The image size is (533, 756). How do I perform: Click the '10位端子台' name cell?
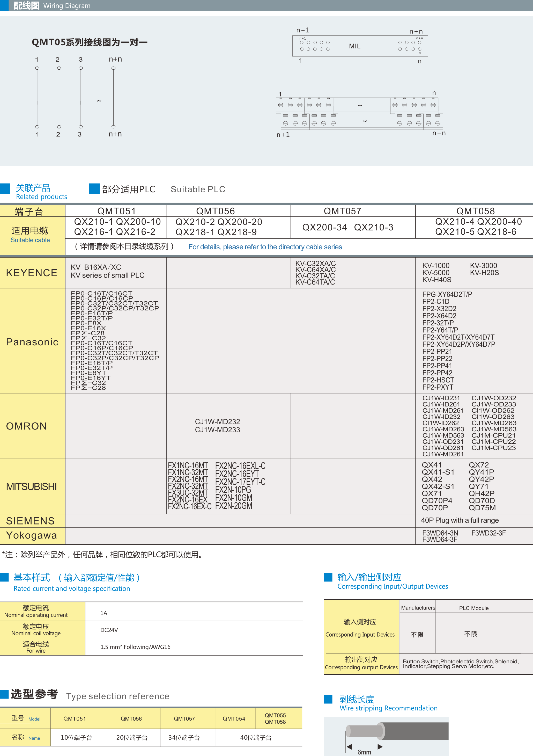click(x=76, y=738)
